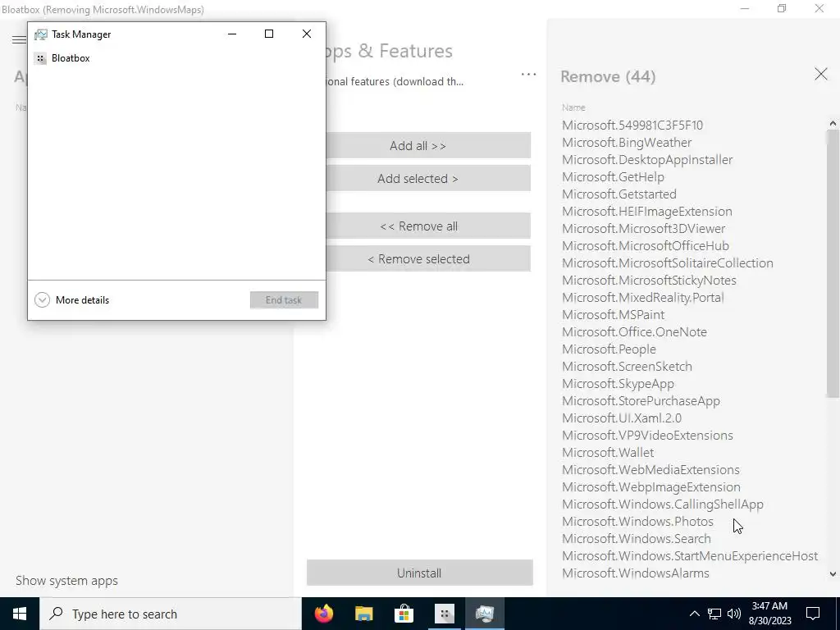The height and width of the screenshot is (630, 840).
Task: Select Microsoft.Office.OneNote entry
Action: [x=634, y=331]
